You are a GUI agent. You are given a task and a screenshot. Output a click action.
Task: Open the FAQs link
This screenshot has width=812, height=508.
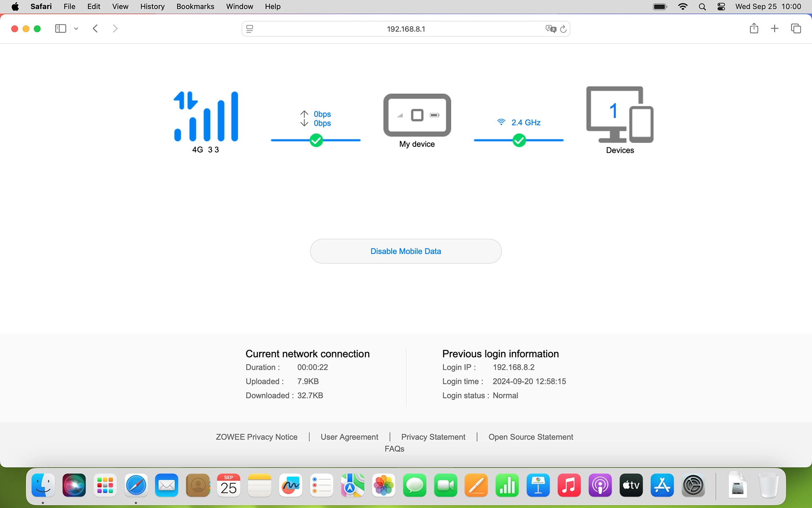click(394, 449)
